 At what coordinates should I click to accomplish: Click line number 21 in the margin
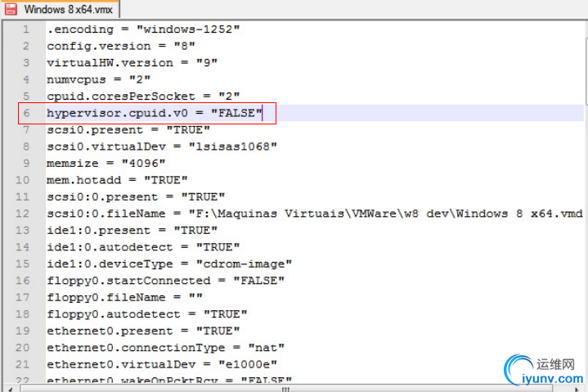22,364
